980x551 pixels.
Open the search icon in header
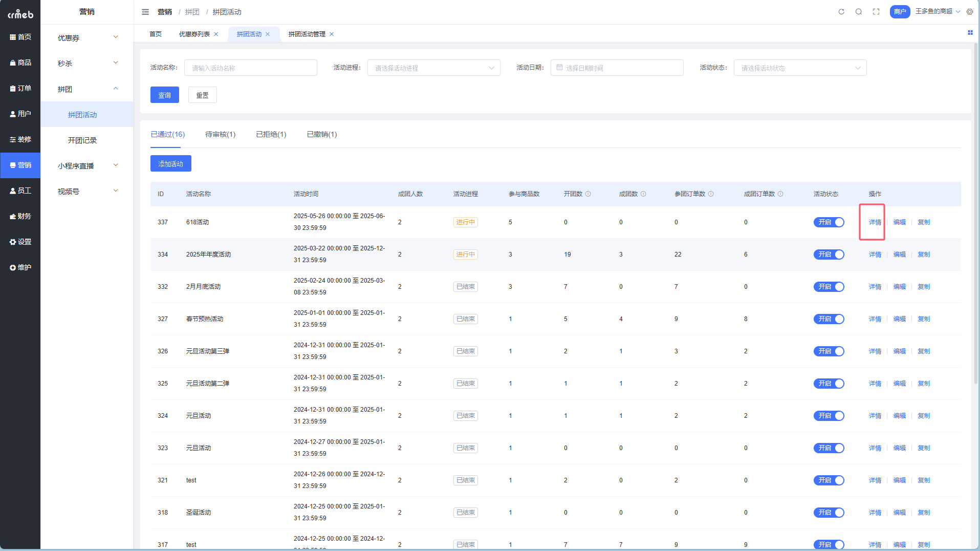pos(858,12)
